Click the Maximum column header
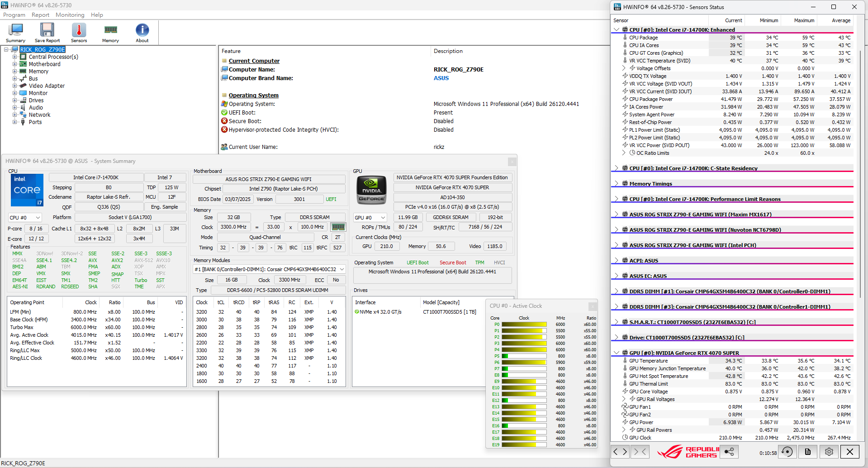868x468 pixels. pos(799,20)
